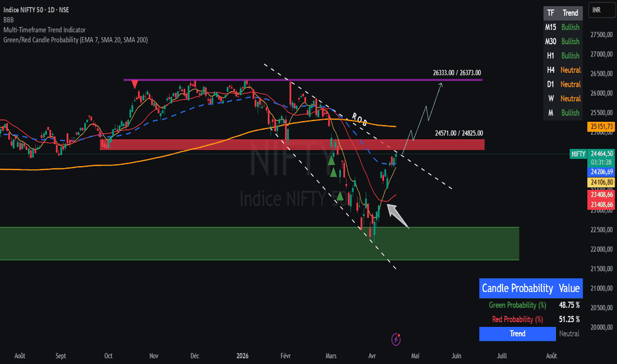
Task: Click Juin on the time axis
Action: 456,356
